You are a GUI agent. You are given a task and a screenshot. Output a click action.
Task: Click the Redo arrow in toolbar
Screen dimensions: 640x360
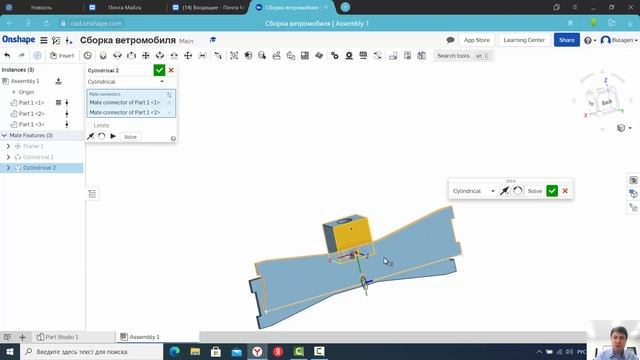[22, 56]
